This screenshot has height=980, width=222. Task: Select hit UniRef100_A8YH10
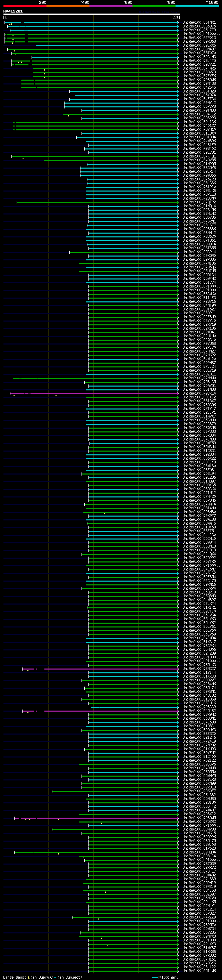coord(199,129)
